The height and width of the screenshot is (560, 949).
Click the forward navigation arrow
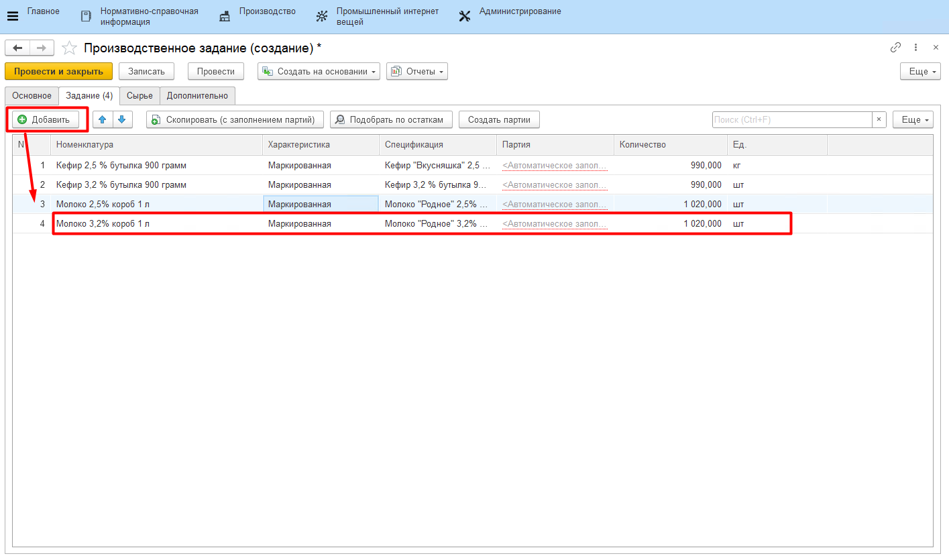[x=41, y=48]
